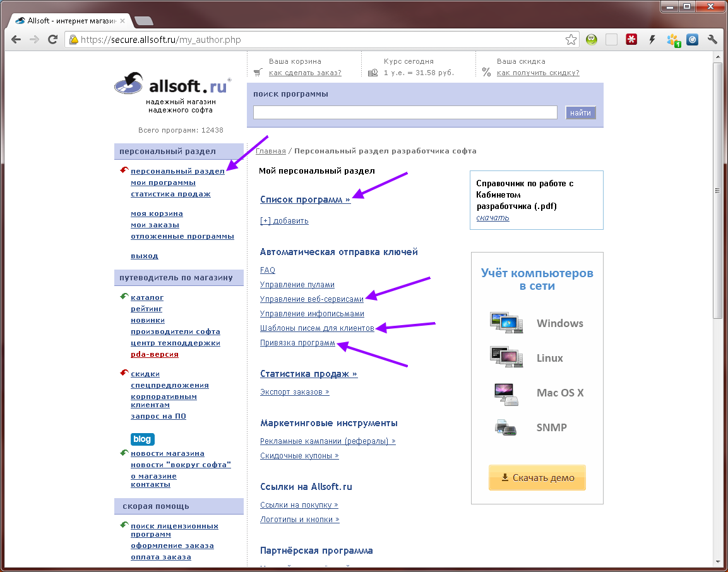
Task: Reload the page with the refresh icon
Action: 53,40
